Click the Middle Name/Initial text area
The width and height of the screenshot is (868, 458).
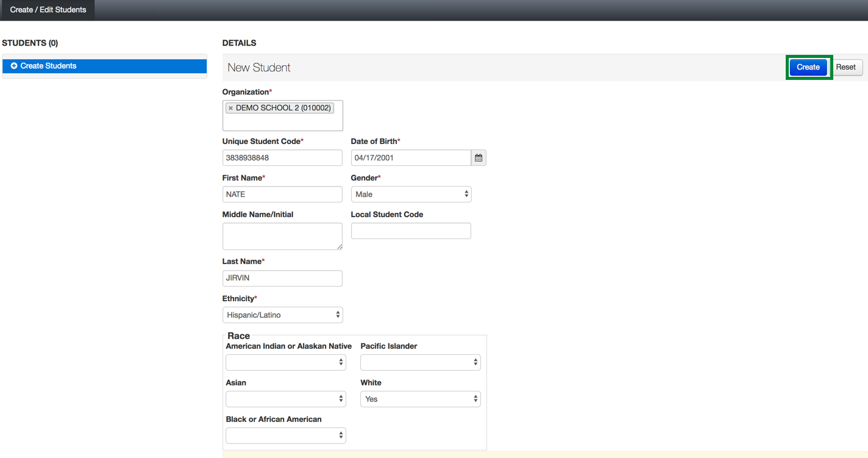[x=282, y=236]
